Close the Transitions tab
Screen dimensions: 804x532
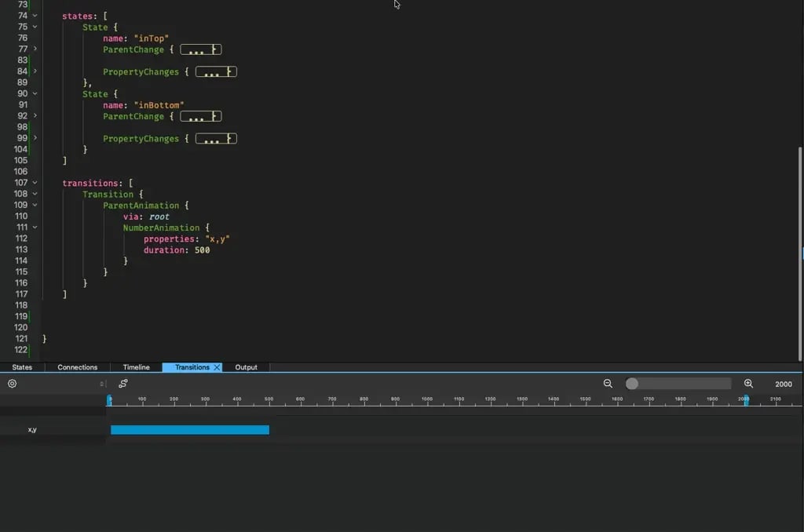click(217, 366)
